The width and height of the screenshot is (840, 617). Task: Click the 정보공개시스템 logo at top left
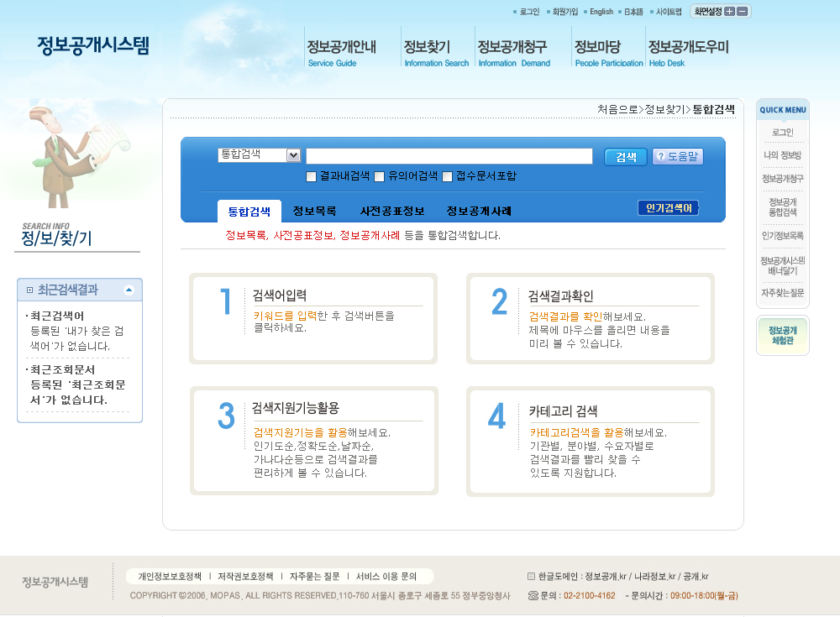pyautogui.click(x=93, y=45)
